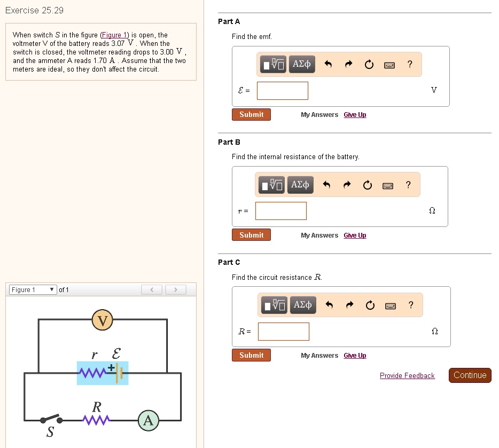Open math templates palette in Part B

(x=271, y=185)
